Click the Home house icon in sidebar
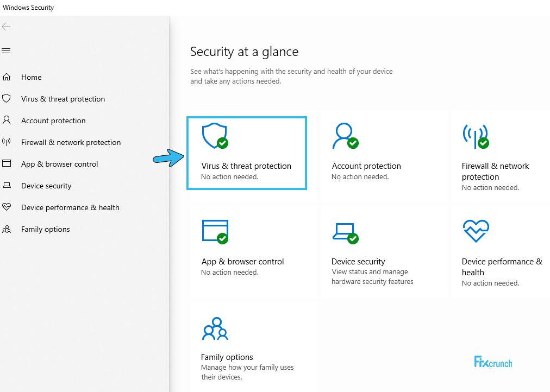This screenshot has width=550, height=392. [7, 77]
